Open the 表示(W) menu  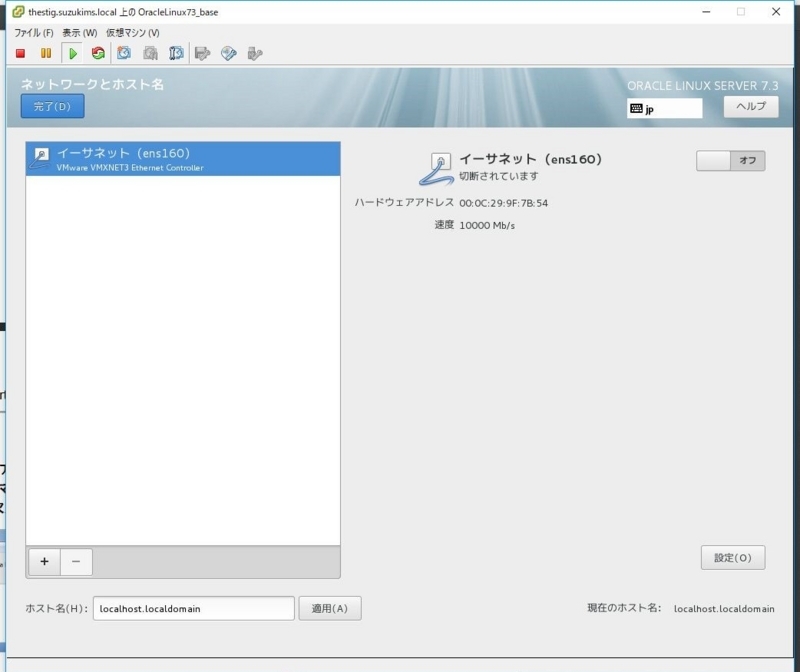tap(80, 33)
